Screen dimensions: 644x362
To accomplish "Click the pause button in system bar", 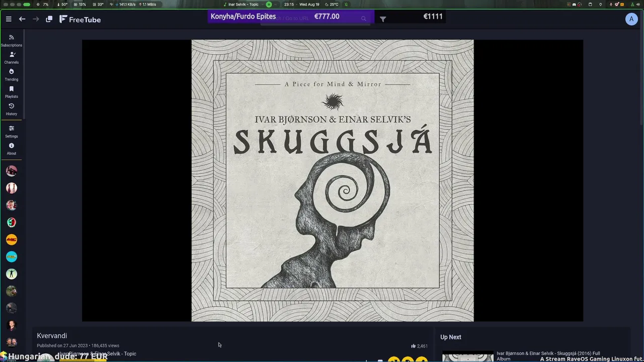I will tap(269, 5).
